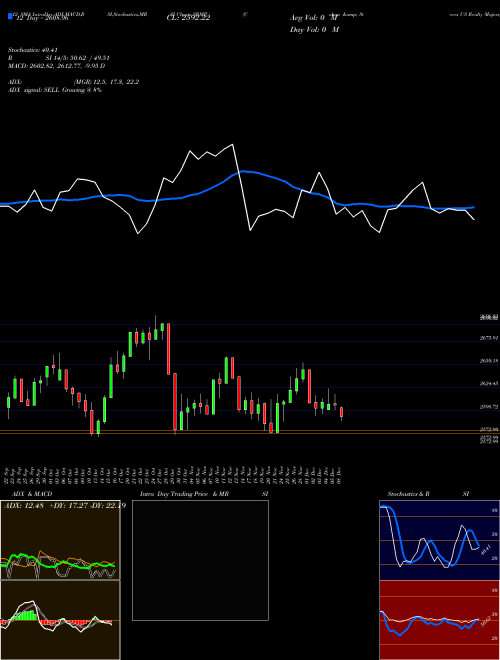Click the peak of the white price line
500x660 pixels.
(x=233, y=145)
